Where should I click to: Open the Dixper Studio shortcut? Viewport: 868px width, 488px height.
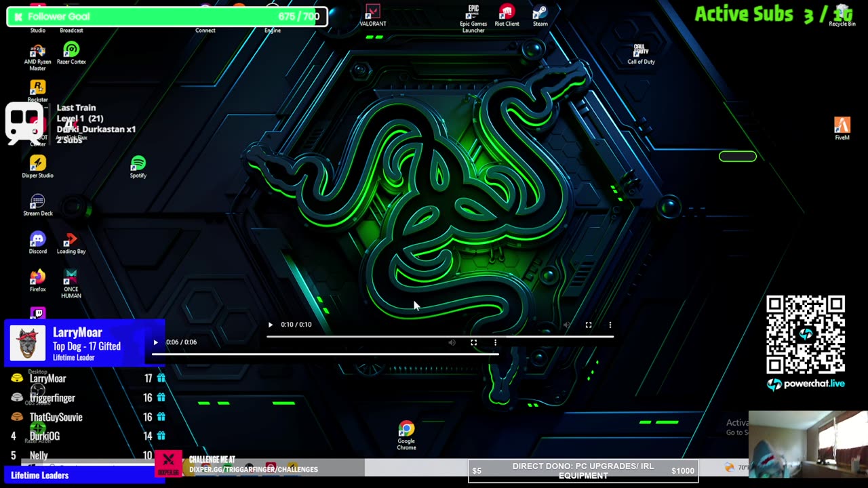38,167
